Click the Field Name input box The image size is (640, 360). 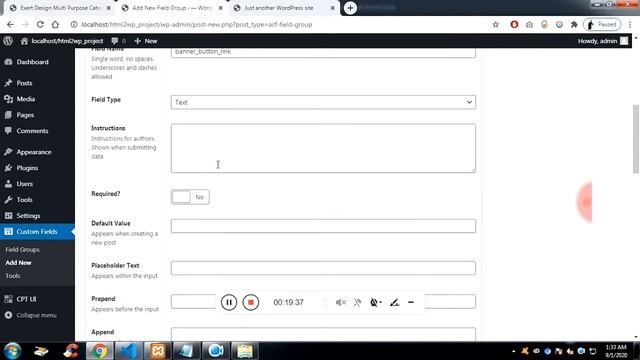coord(323,52)
